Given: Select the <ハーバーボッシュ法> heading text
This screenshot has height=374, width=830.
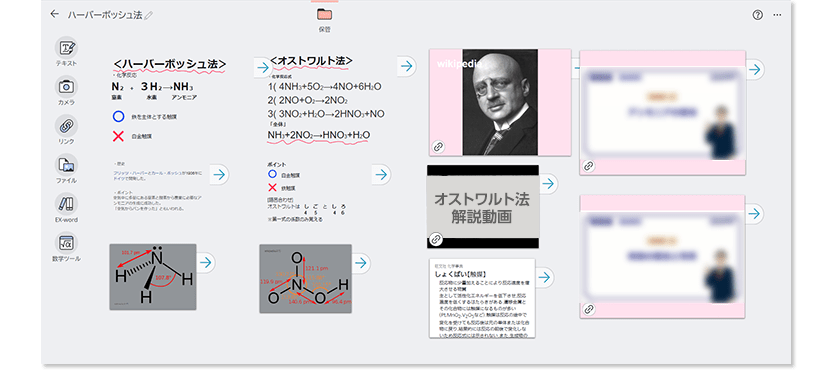Looking at the screenshot, I should pos(170,64).
